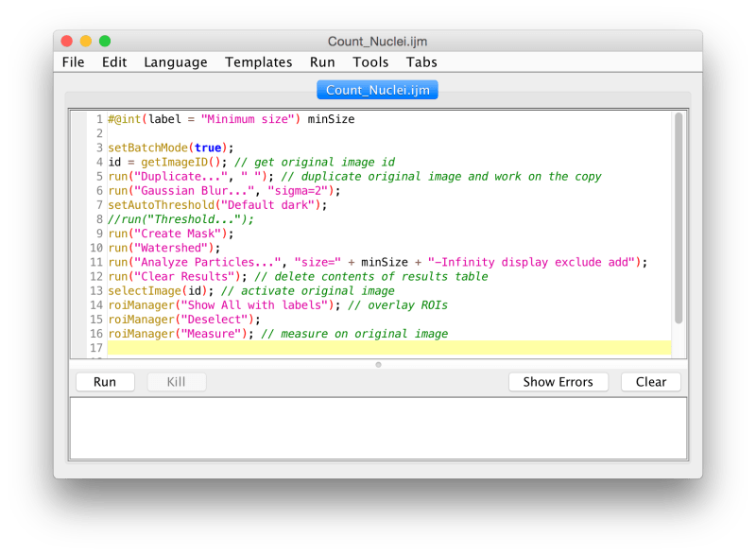Open the File menu
Viewport: 756px width, 555px height.
[x=73, y=61]
